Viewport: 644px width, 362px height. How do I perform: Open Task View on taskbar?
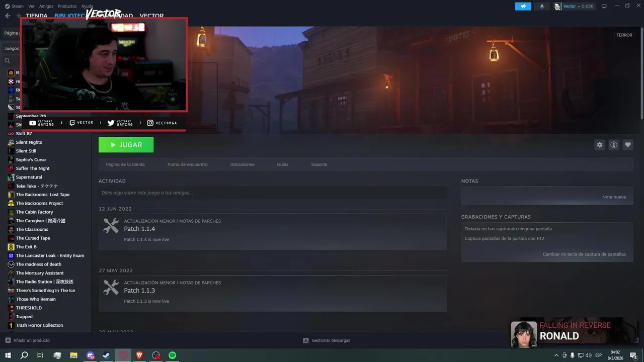[40, 355]
